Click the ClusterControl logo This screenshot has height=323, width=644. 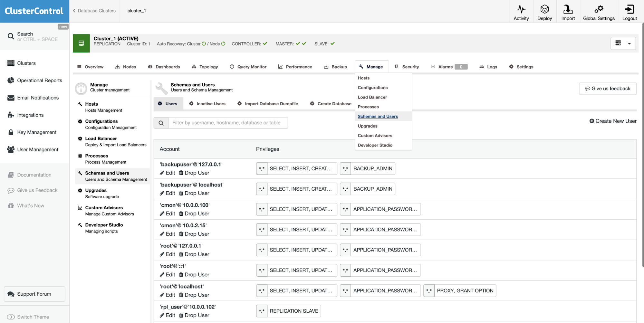(x=34, y=11)
